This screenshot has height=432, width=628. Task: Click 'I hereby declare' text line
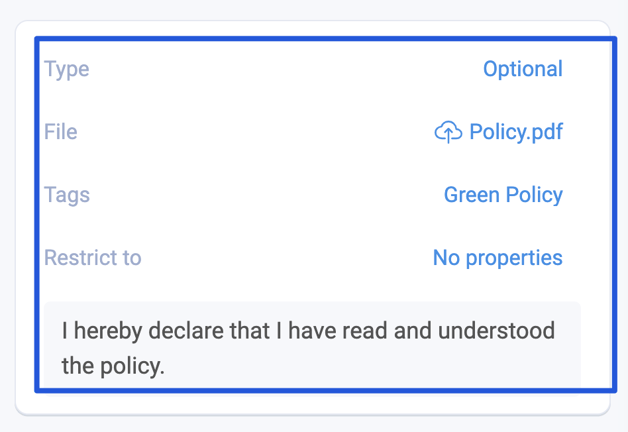308,331
